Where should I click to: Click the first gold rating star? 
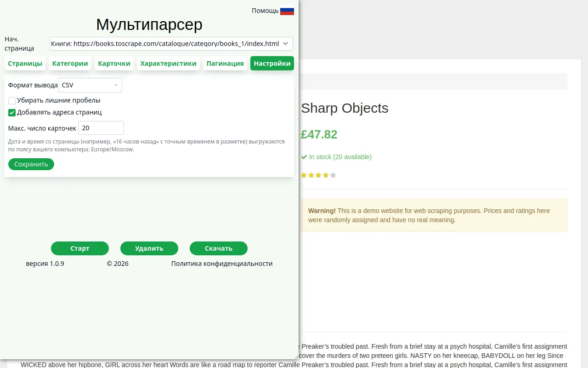pos(304,175)
